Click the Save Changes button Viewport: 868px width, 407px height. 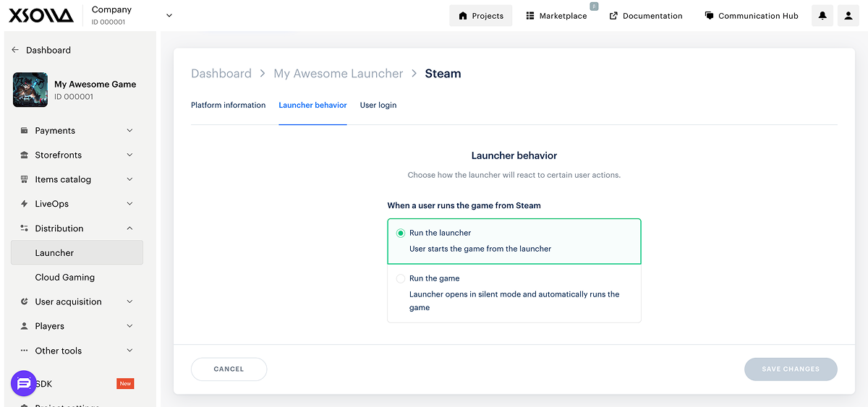tap(791, 369)
